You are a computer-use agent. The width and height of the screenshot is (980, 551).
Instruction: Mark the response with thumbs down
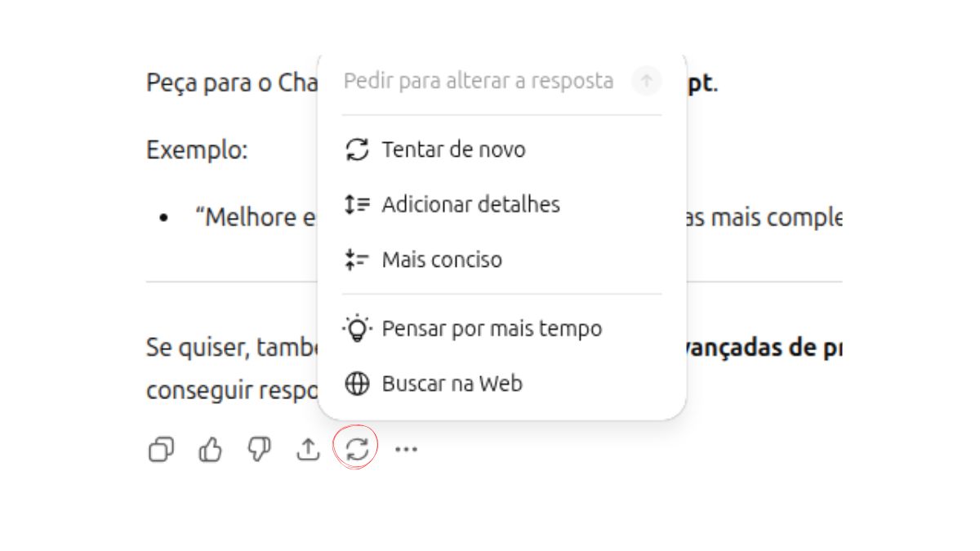[x=259, y=449]
